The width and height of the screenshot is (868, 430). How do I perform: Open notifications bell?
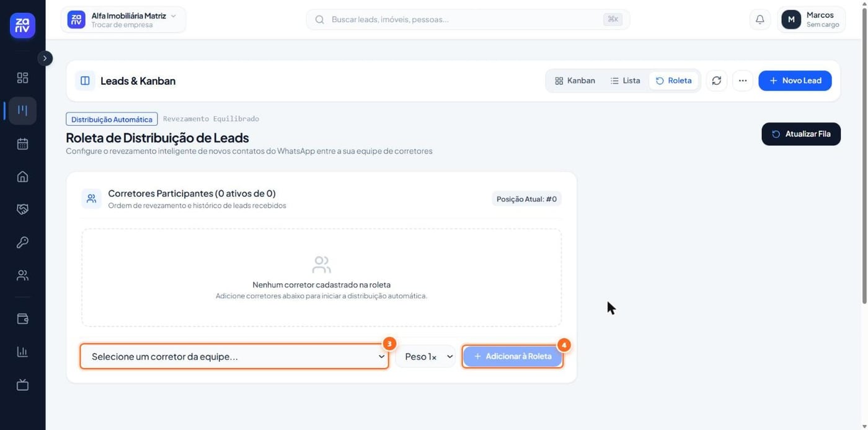point(760,20)
